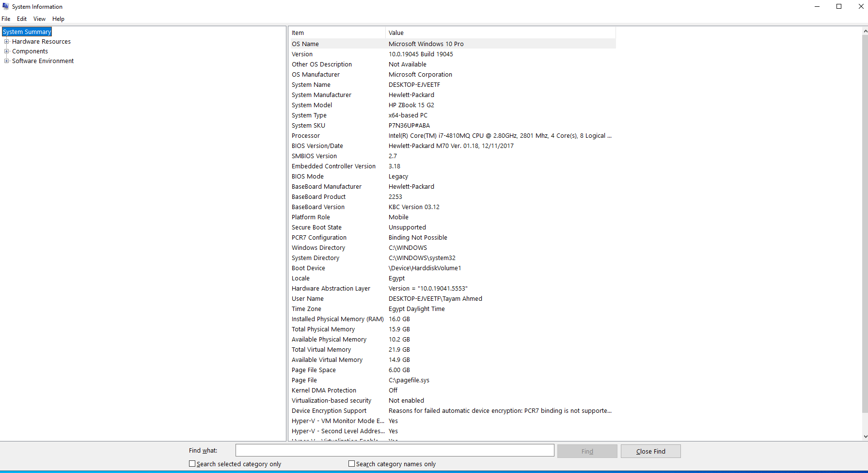Click the value 2253 for BaseBoard Product
This screenshot has width=868, height=473.
(x=395, y=197)
